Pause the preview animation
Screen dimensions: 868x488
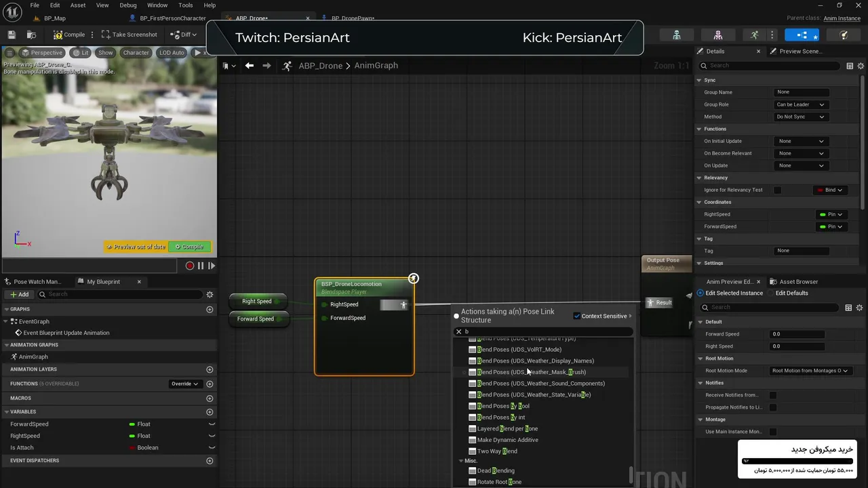point(201,266)
